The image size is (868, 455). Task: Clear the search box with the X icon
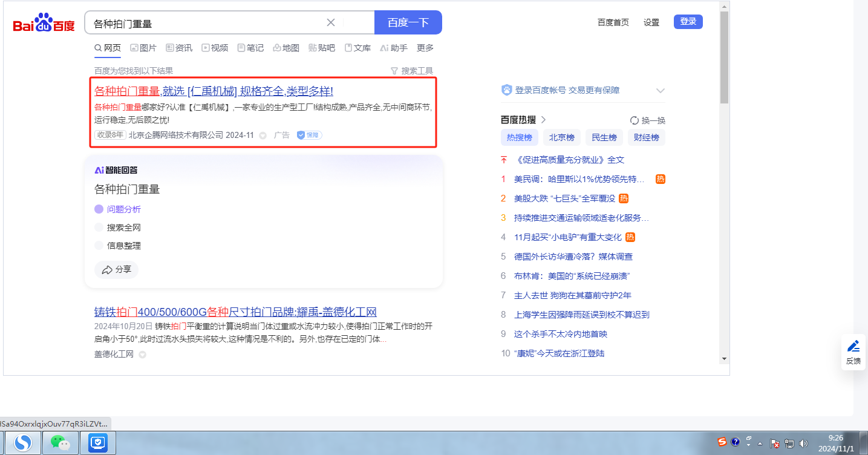click(x=331, y=23)
